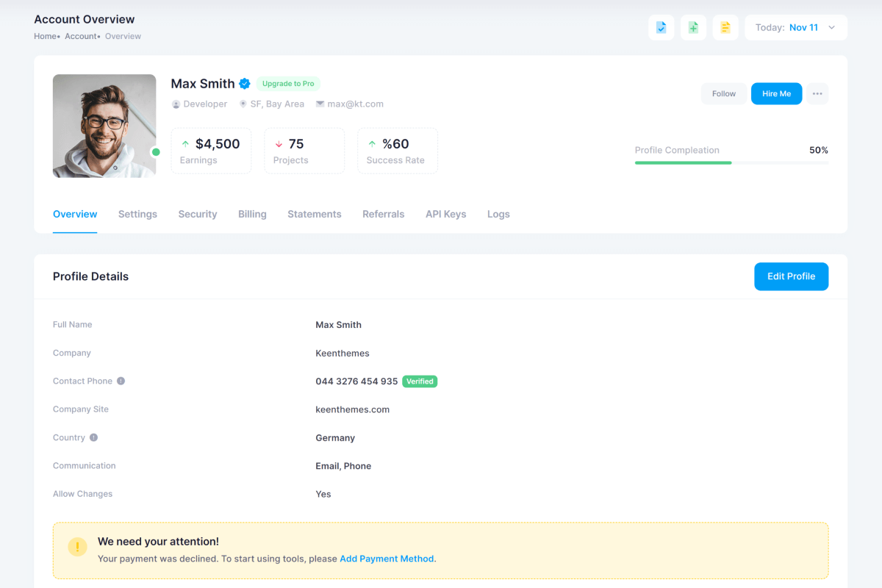This screenshot has height=588, width=882.
Task: Open the three-dot more options menu
Action: click(x=817, y=94)
